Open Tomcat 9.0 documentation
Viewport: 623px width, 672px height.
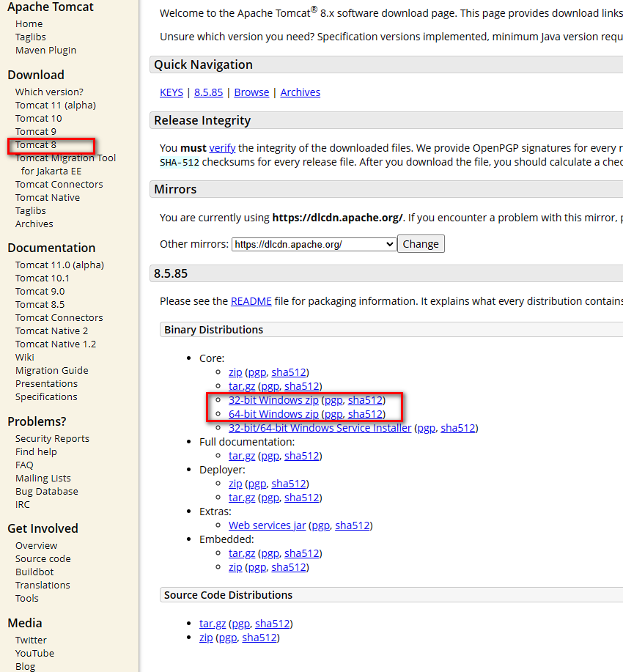40,292
